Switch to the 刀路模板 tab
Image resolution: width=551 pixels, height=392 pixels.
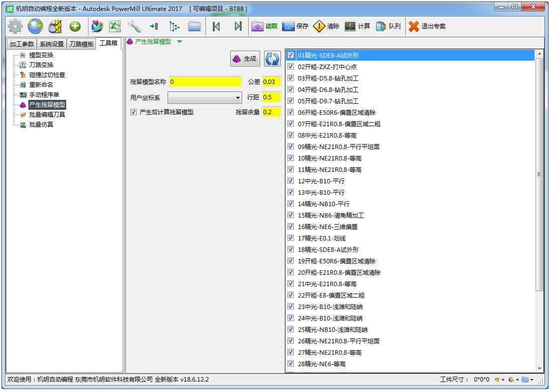(81, 44)
